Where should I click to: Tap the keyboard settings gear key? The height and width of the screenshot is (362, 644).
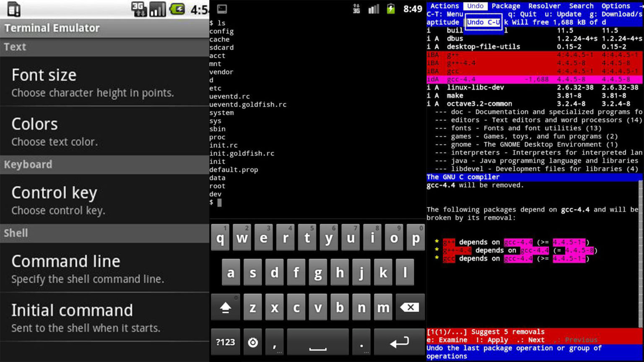pyautogui.click(x=253, y=342)
